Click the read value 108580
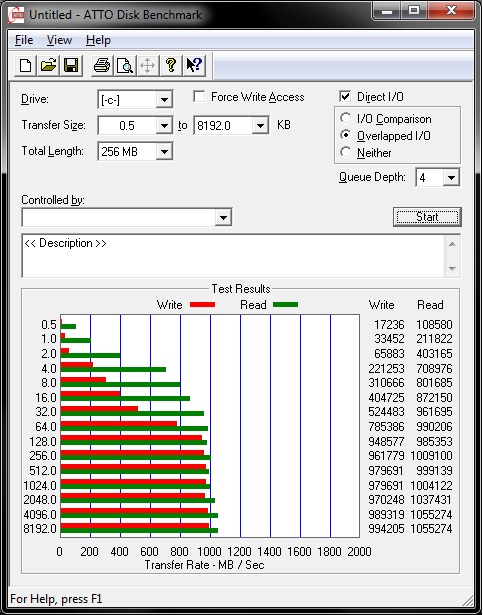Screen dimensions: 483x615 point(434,325)
